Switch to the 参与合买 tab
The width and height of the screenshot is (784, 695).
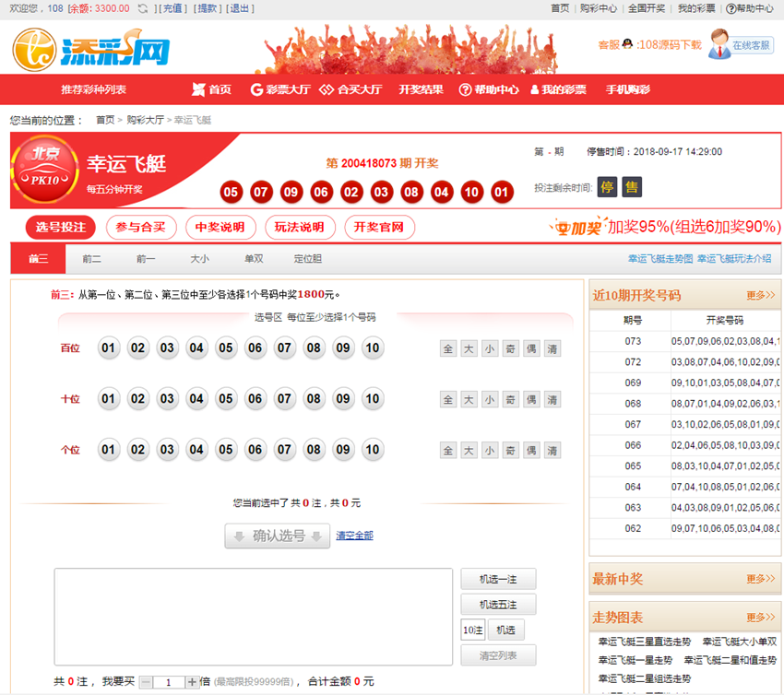coord(140,227)
